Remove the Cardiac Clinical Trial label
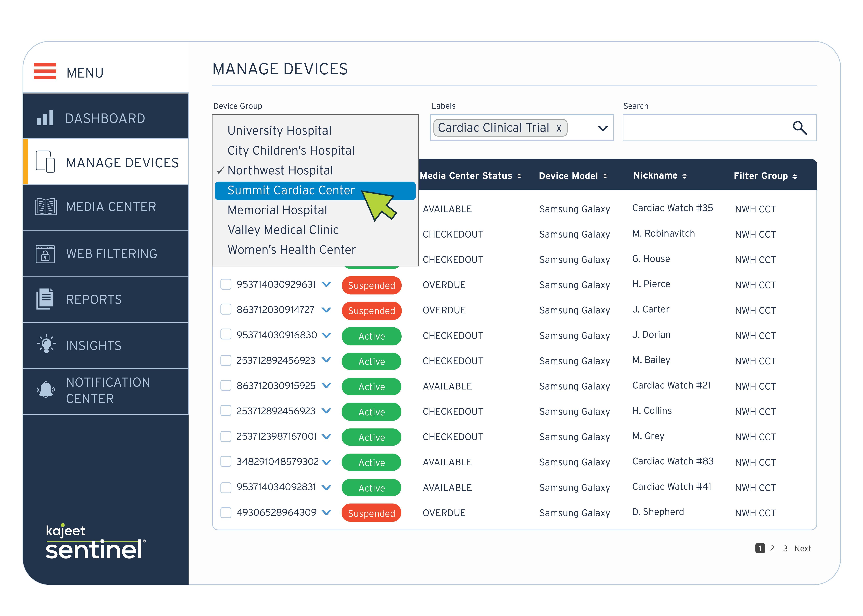Screen dimensions: 863x616 559,128
